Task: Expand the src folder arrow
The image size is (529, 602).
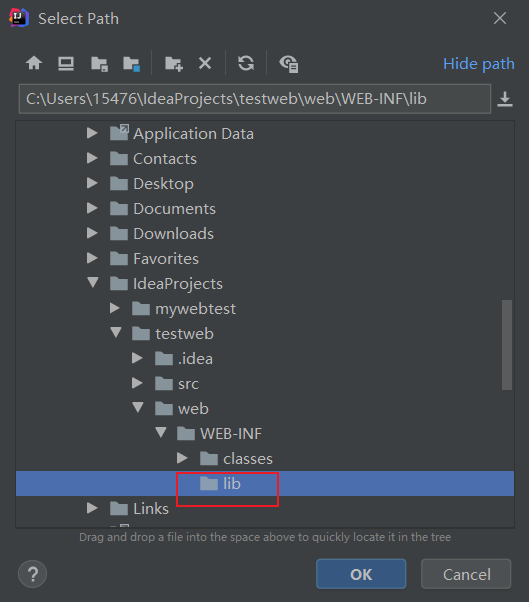Action: (137, 383)
